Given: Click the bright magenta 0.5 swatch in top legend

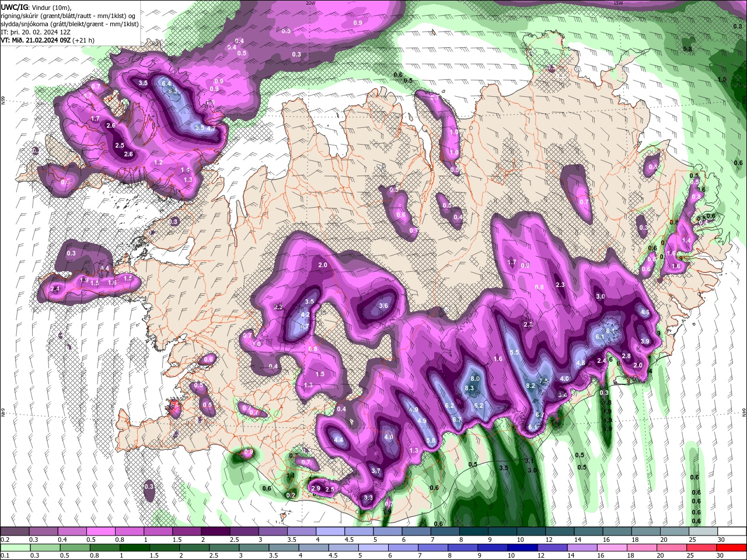Looking at the screenshot, I should (x=101, y=531).
